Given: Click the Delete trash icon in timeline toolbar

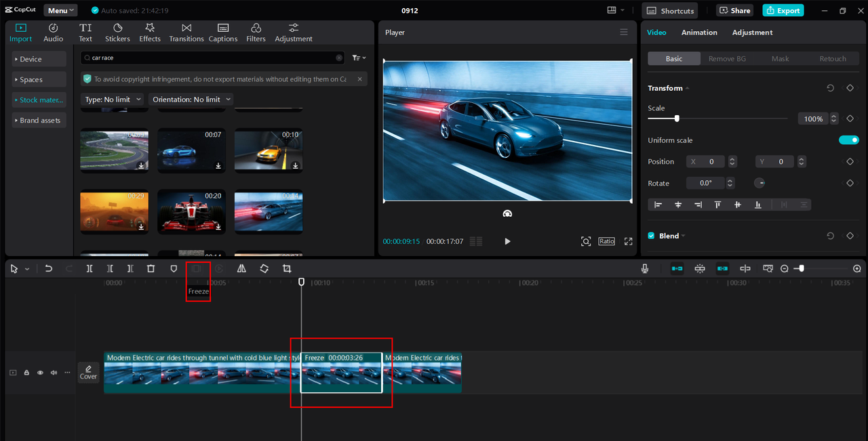Looking at the screenshot, I should click(x=151, y=269).
